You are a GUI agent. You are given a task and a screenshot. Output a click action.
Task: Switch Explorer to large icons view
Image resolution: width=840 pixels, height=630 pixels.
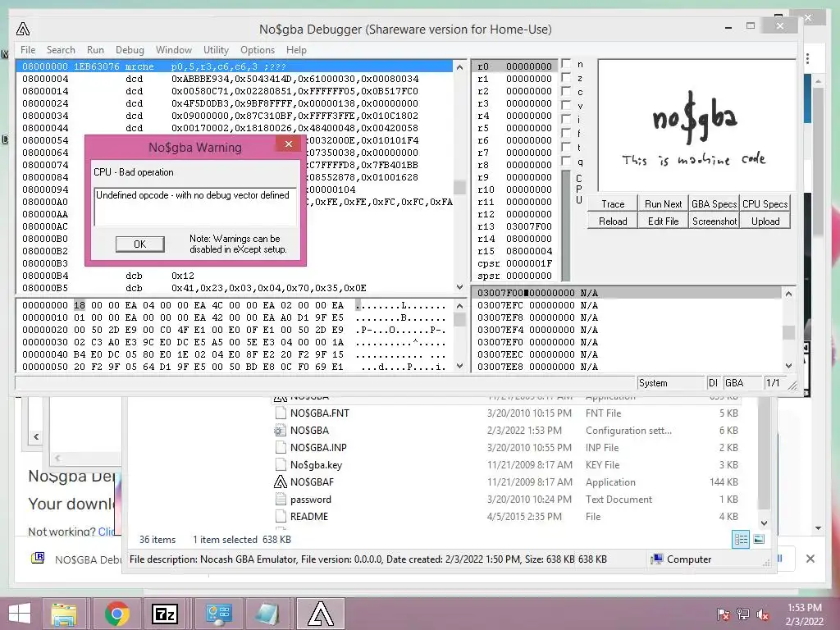(759, 539)
